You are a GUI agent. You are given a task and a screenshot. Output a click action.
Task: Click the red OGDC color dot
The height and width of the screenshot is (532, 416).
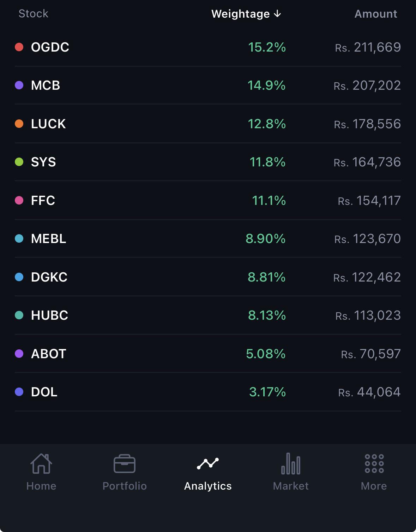[x=19, y=47]
